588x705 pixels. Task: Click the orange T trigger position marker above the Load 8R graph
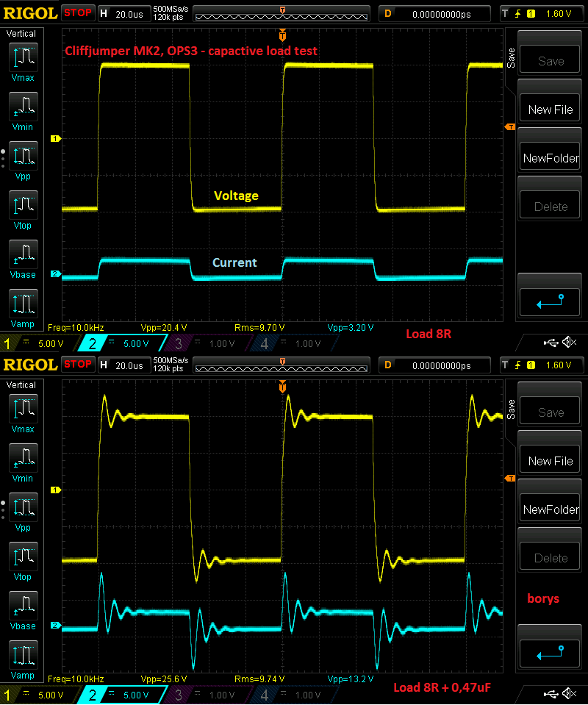click(282, 35)
